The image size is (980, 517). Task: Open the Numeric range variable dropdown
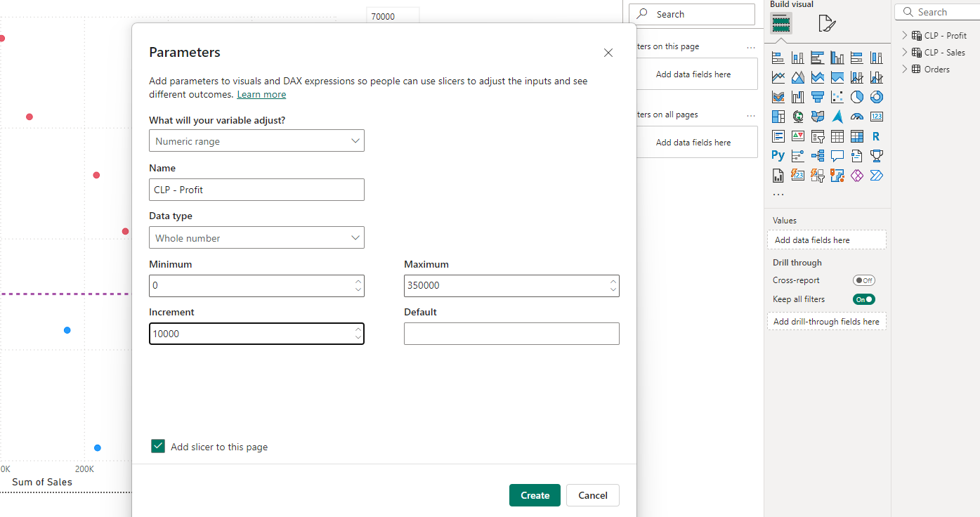pyautogui.click(x=256, y=141)
